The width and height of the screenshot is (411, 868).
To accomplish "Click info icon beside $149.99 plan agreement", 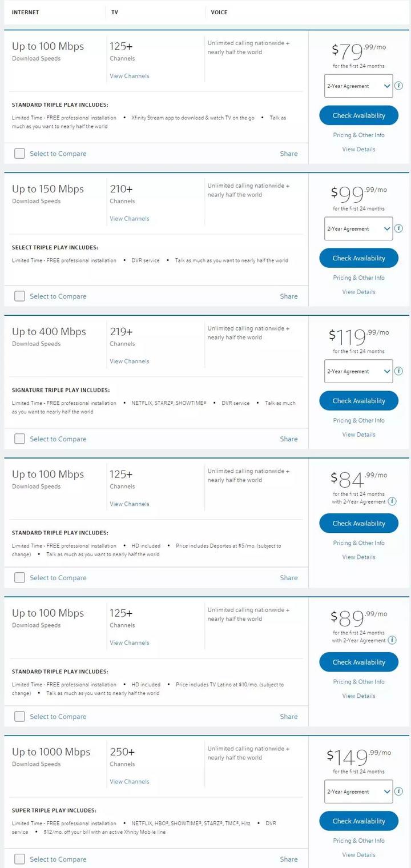I will pos(399,792).
